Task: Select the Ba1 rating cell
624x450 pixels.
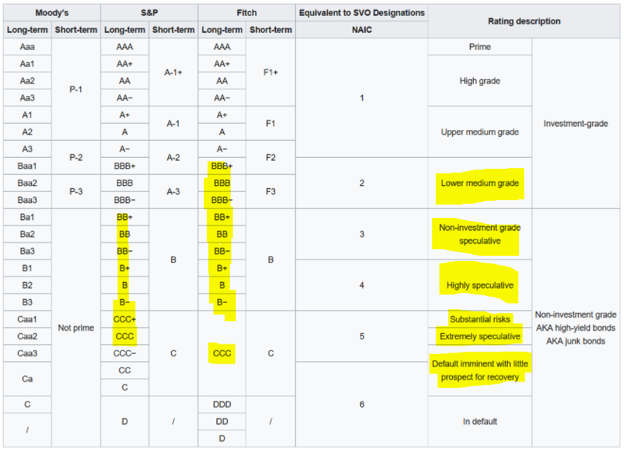Action: (27, 217)
